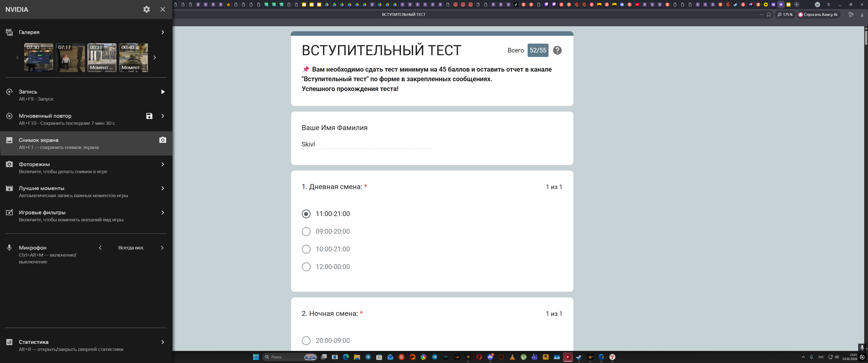Start recording with play arrow icon
The width and height of the screenshot is (868, 363).
[163, 92]
